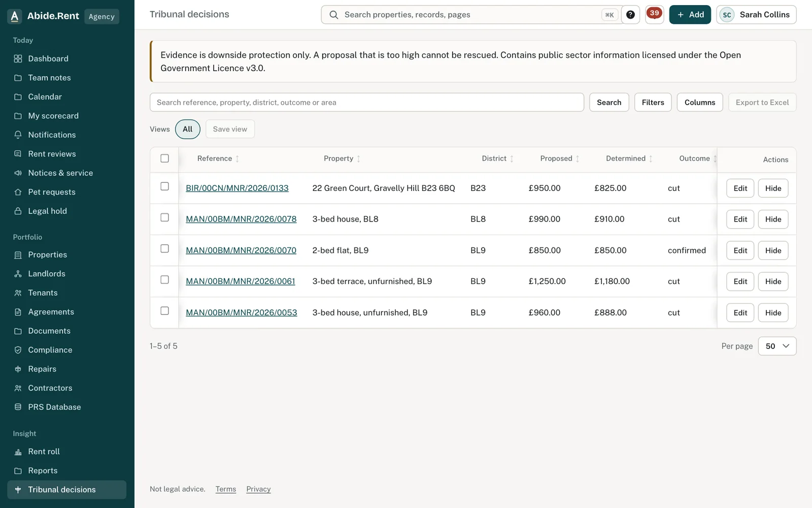The width and height of the screenshot is (812, 508).
Task: Open reference MAN/00BM/MNR/2026/0070 link
Action: (x=241, y=250)
